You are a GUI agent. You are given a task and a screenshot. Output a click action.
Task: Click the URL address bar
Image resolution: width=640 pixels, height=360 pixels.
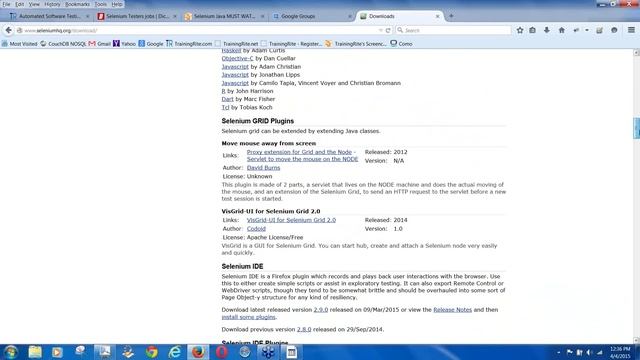[200, 30]
